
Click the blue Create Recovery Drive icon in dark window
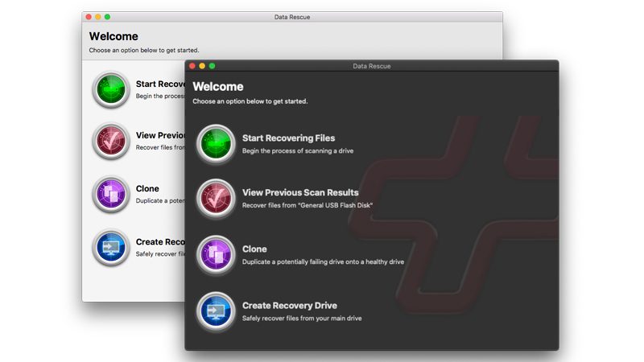pyautogui.click(x=216, y=311)
